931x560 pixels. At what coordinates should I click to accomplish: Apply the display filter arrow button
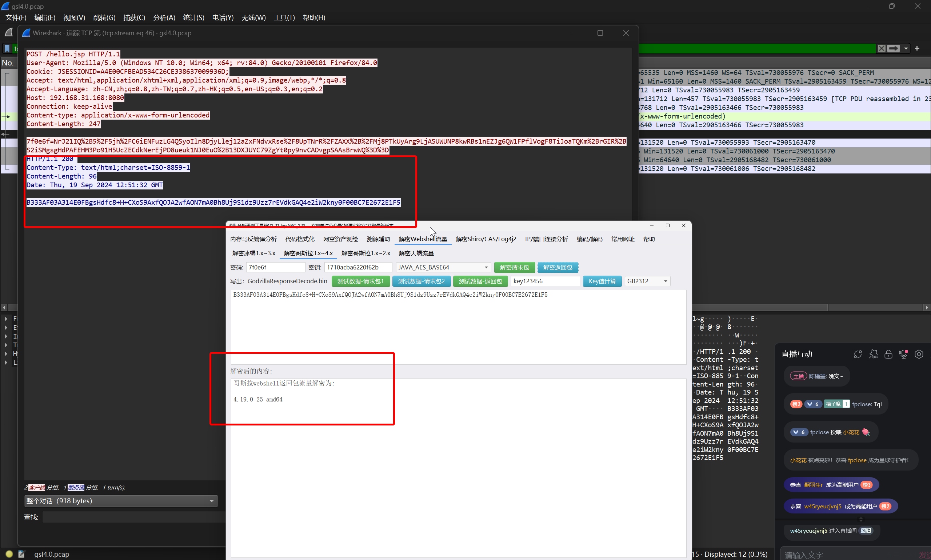click(894, 48)
